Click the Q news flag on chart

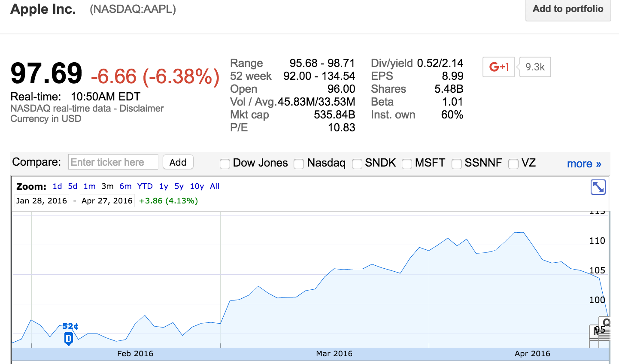point(606,322)
